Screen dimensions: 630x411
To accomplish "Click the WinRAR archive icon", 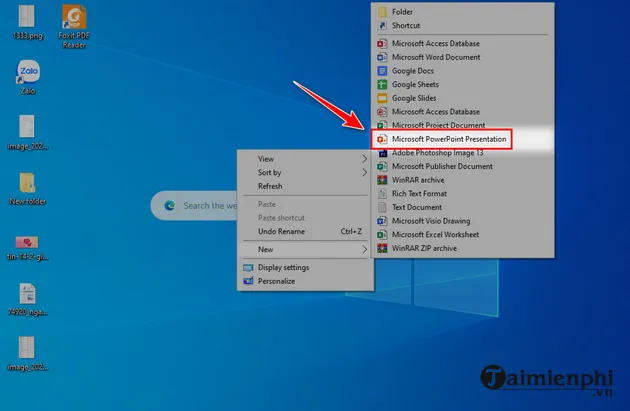I will click(x=382, y=180).
